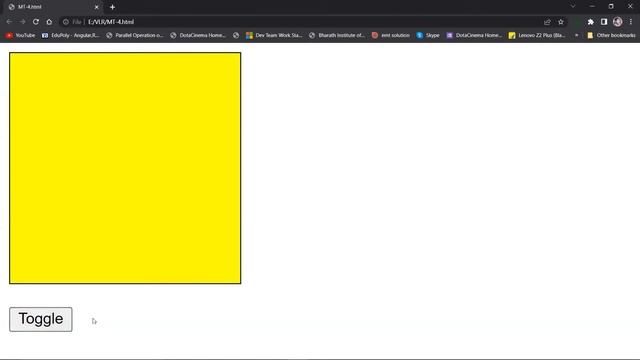The image size is (640, 360).
Task: Go back to previous page
Action: (x=9, y=22)
